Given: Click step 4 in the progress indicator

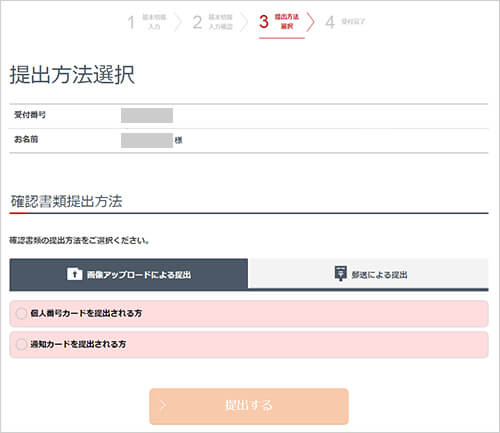Looking at the screenshot, I should 345,22.
